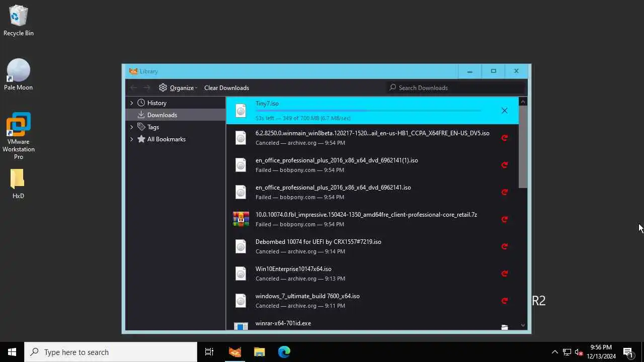Click the downloads list scrollbar thumb

[523, 147]
